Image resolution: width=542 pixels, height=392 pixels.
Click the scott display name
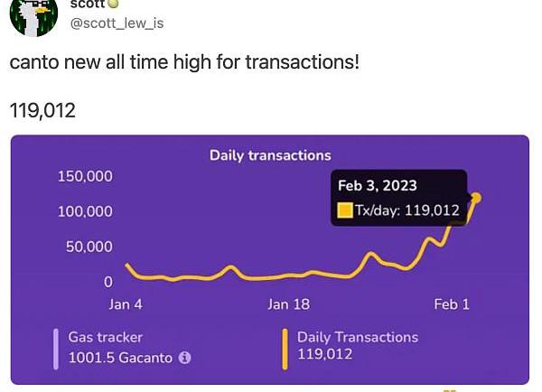[87, 4]
